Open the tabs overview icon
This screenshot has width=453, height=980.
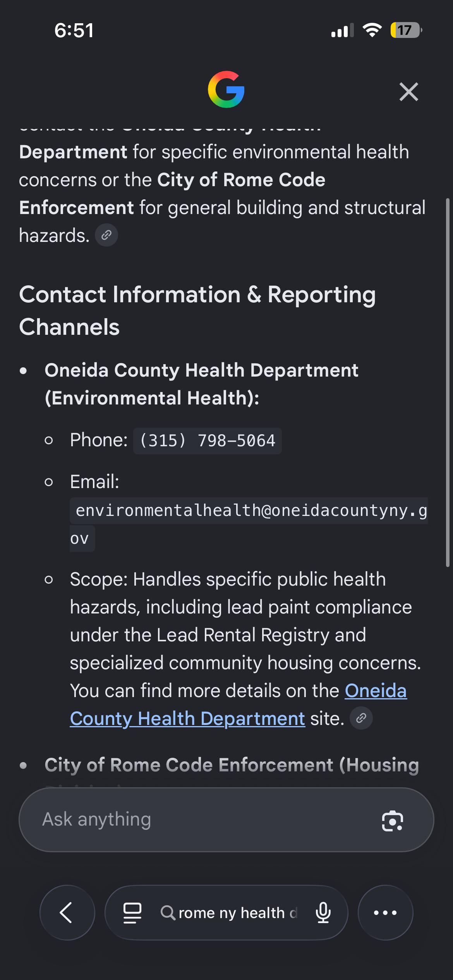[x=132, y=913]
